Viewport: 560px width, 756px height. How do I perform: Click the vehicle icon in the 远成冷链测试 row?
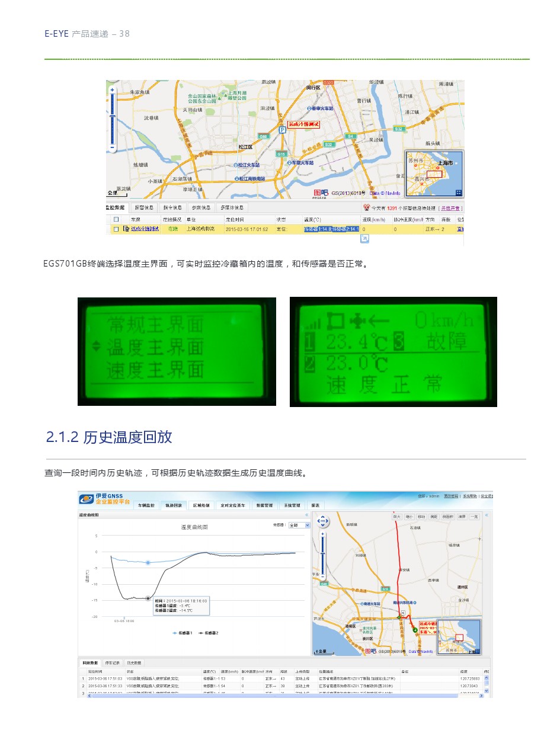[x=126, y=229]
